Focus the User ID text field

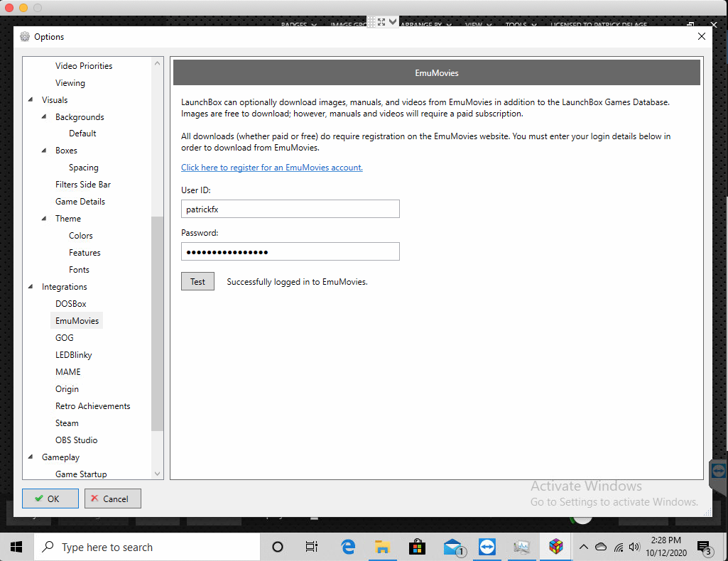[290, 209]
